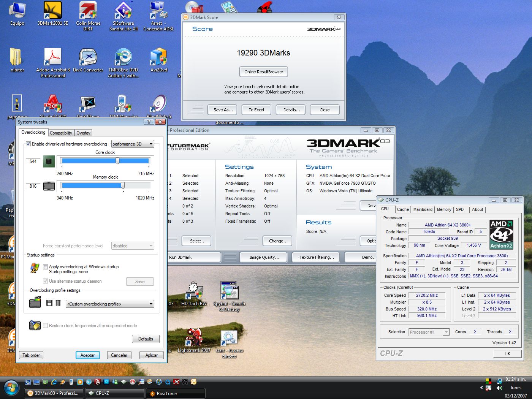This screenshot has height=399, width=532.
Task: Select the papisimps desktop icon
Action: tap(17, 106)
